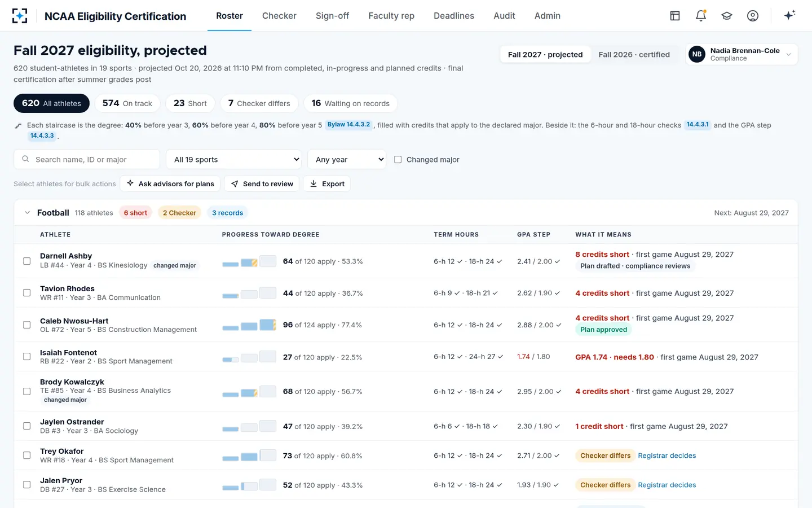Collapse the Football group chevron
The image size is (812, 508).
coord(27,213)
